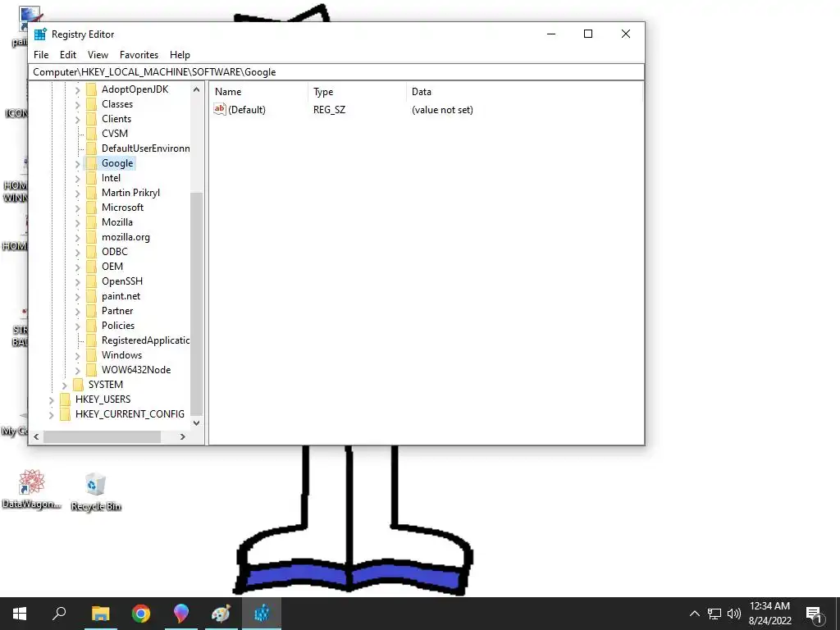The width and height of the screenshot is (840, 630).
Task: Expand the Clients key
Action: point(78,119)
